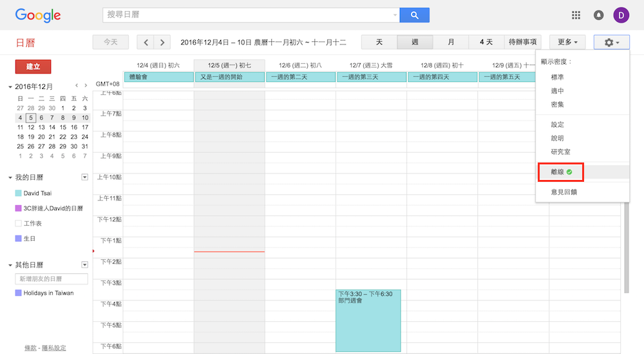Open the 隱私設定 link
The image size is (644, 354).
tap(54, 348)
